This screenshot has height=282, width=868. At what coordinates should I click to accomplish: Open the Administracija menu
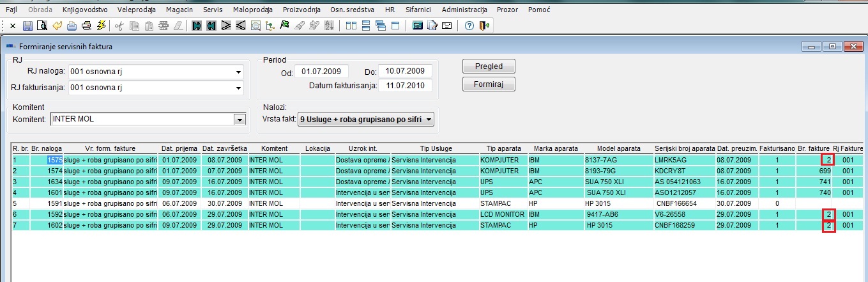pos(464,10)
